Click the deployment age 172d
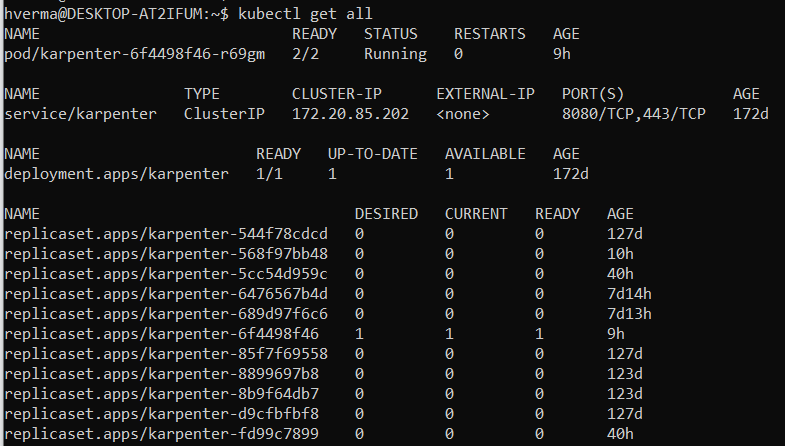Viewport: 785px width, 446px height. [x=571, y=174]
